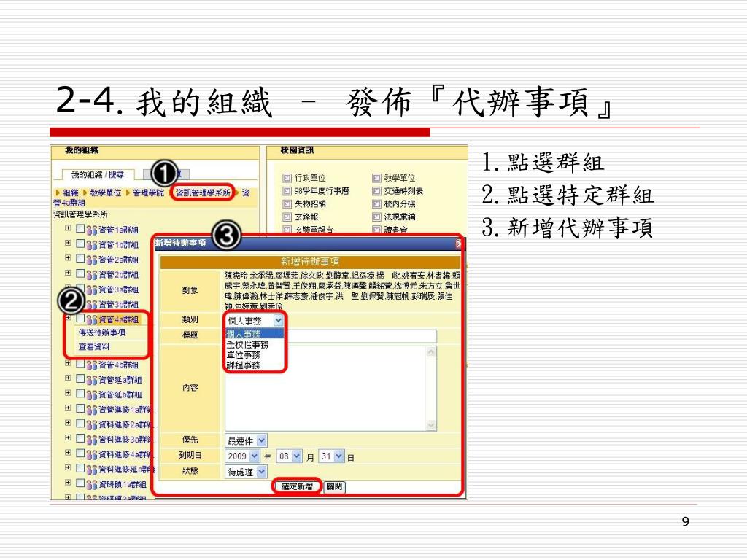
Task: Open the 資訊管理學系所 breadcrumb link
Action: [203, 192]
